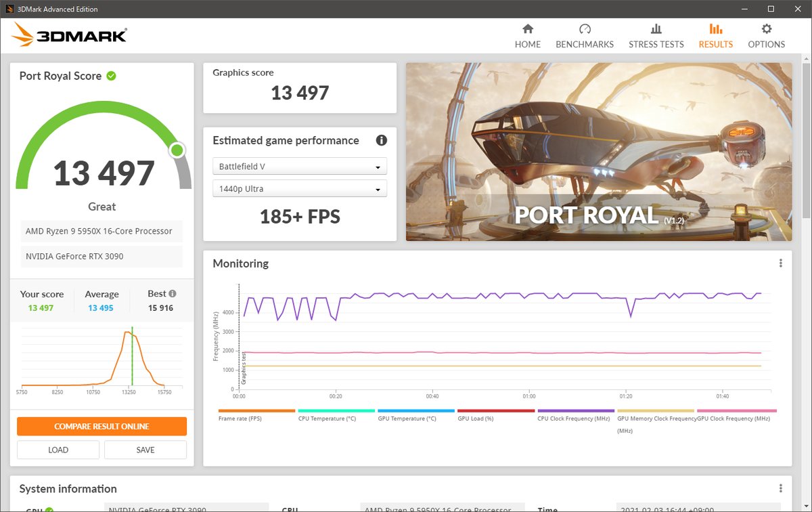This screenshot has height=512, width=812.
Task: Open the Monitoring panel three-dot menu
Action: tap(780, 263)
